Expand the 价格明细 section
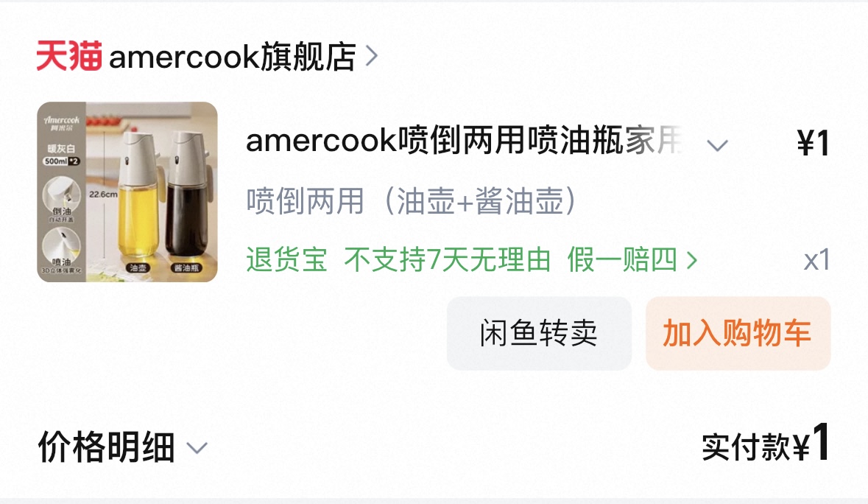Image resolution: width=868 pixels, height=504 pixels. coord(122,447)
